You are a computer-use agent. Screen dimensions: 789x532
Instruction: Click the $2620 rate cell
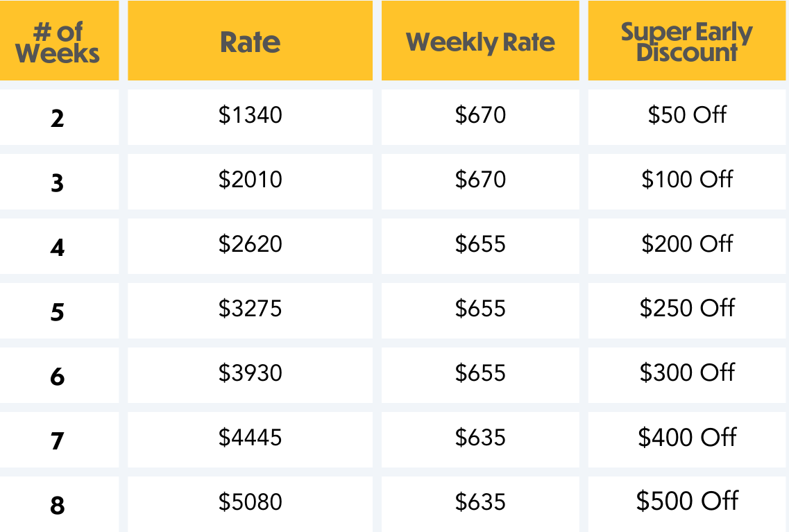click(x=250, y=244)
